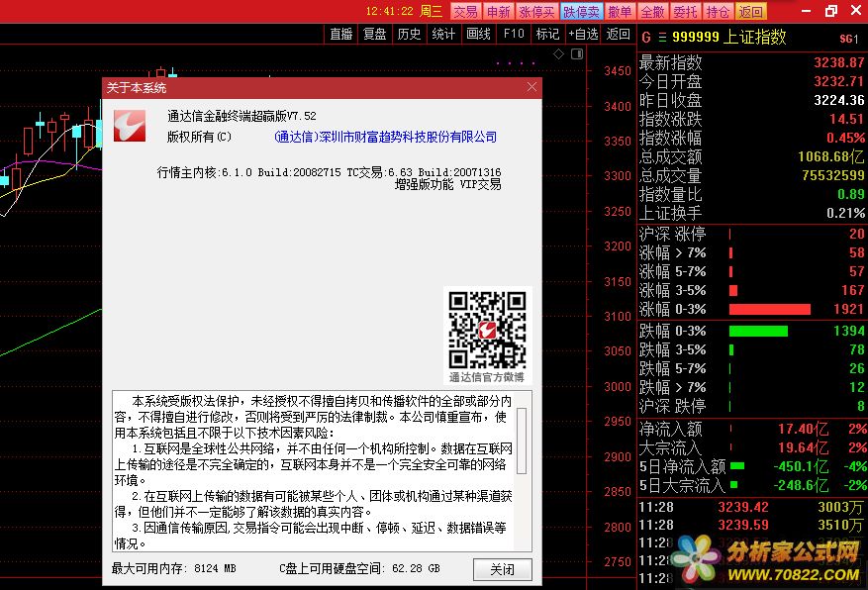Select the 沪深 涨停 20 row
This screenshot has width=868, height=590.
(752, 234)
